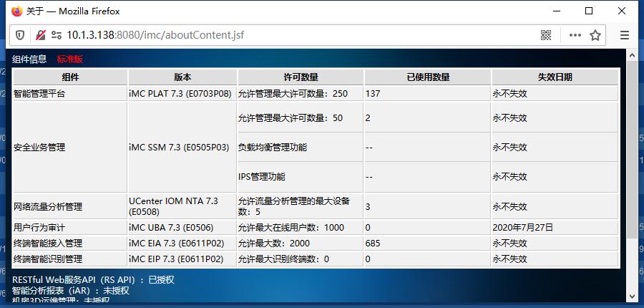Open the site permissions icon

tap(57, 35)
